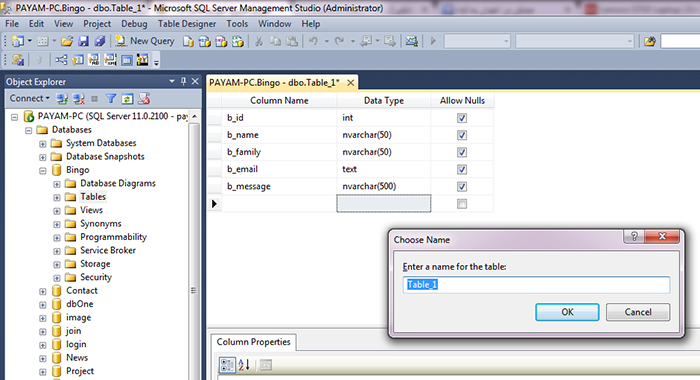Expand the Tables folder under Bingo

point(57,197)
